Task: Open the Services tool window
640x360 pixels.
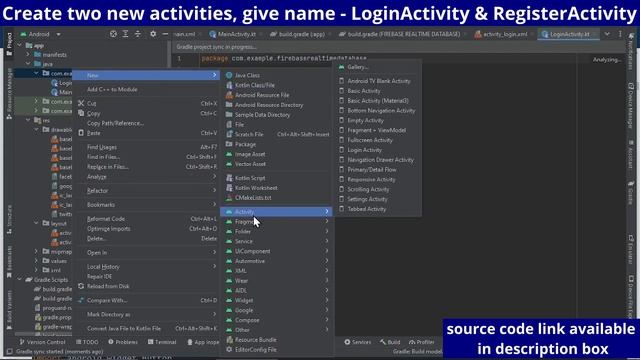Action: [358, 342]
